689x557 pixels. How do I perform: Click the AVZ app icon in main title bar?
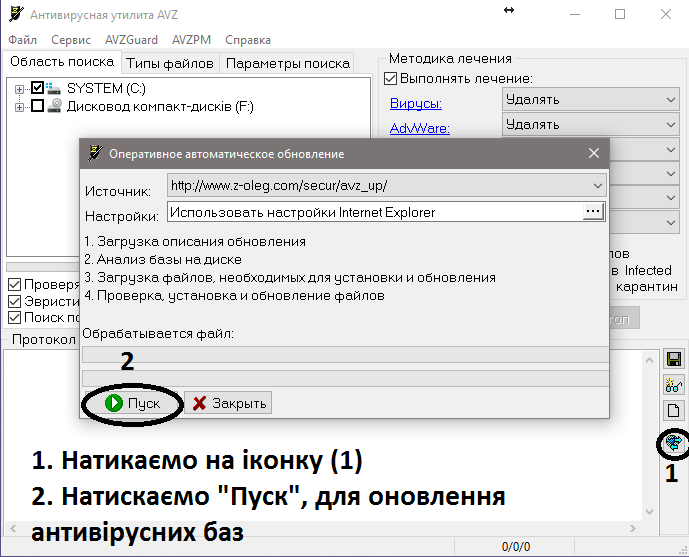click(15, 15)
